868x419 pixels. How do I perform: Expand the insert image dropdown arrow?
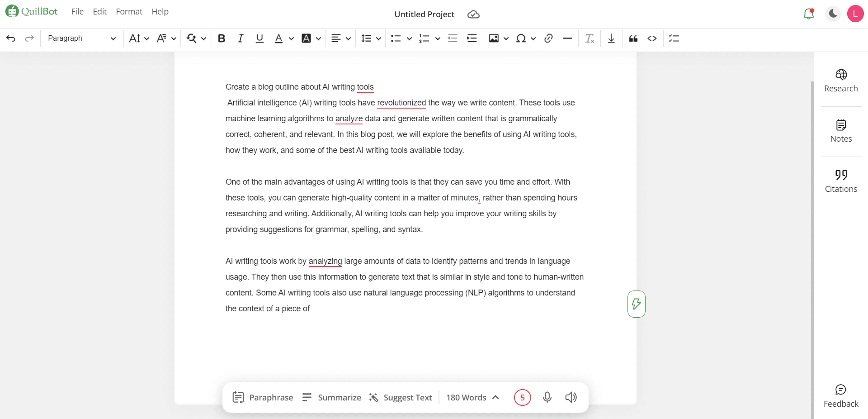pyautogui.click(x=506, y=38)
